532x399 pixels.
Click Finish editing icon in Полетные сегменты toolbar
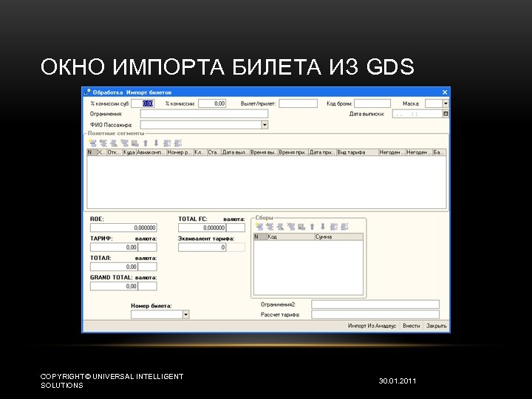(x=135, y=143)
